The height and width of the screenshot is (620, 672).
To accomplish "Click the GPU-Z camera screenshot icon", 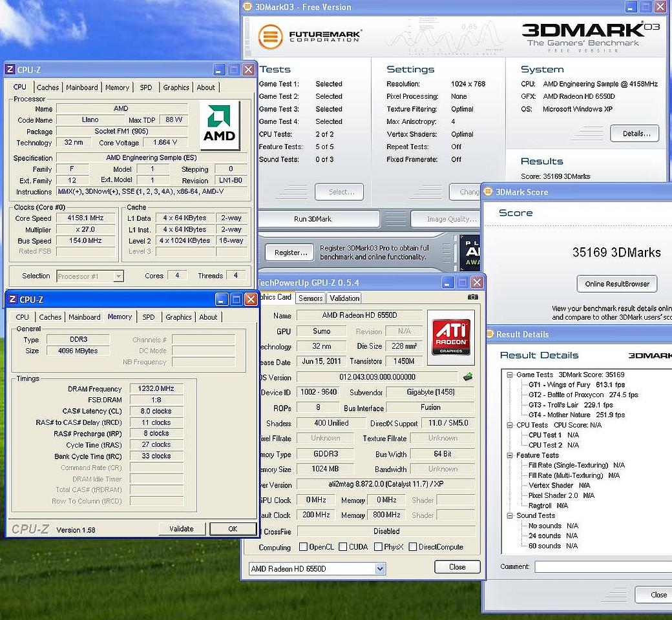I will (x=472, y=297).
